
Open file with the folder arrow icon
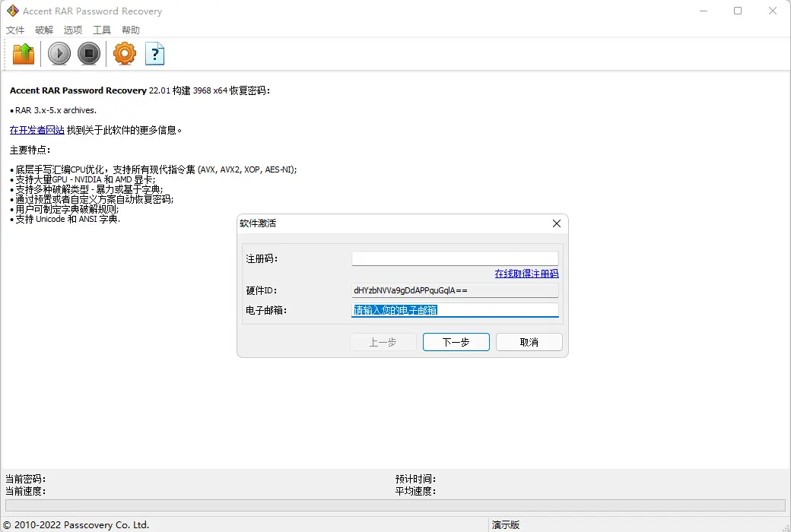24,53
